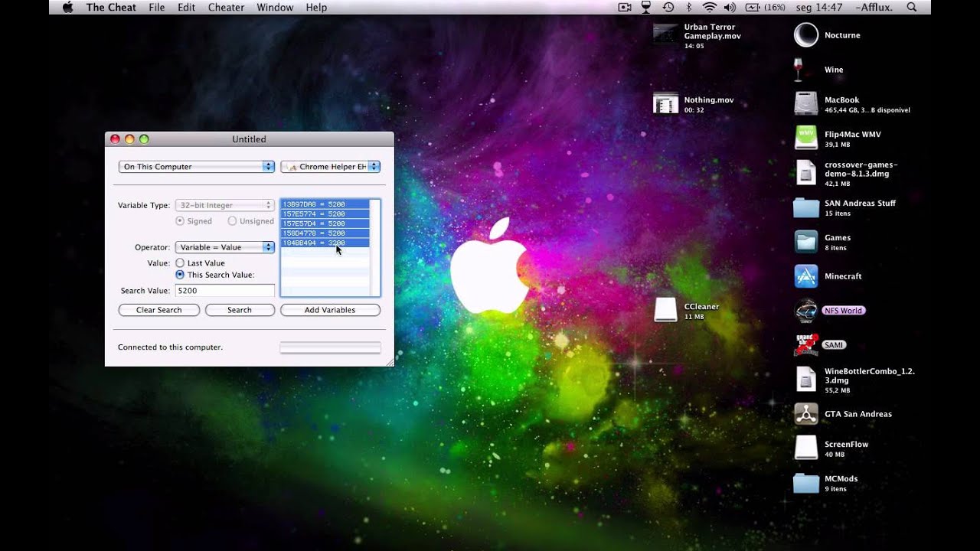Open the Operator Variable = Value dropdown
This screenshot has width=980, height=551.
pos(224,247)
